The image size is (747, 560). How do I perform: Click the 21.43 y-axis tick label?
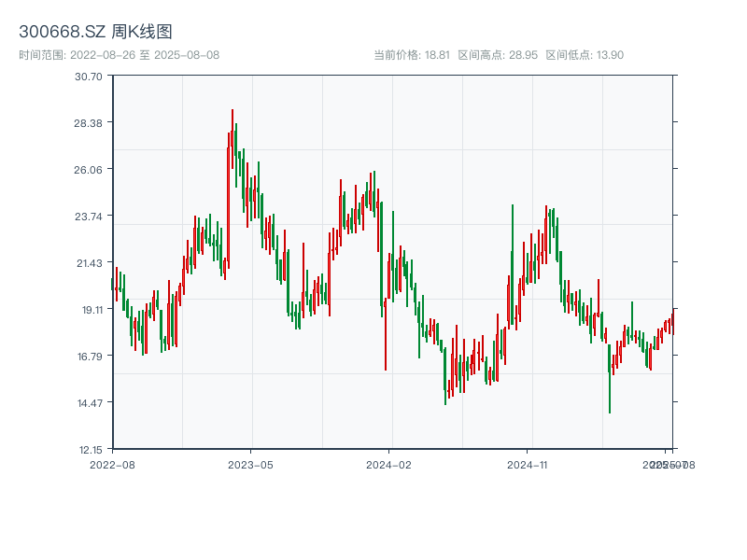[x=88, y=263]
